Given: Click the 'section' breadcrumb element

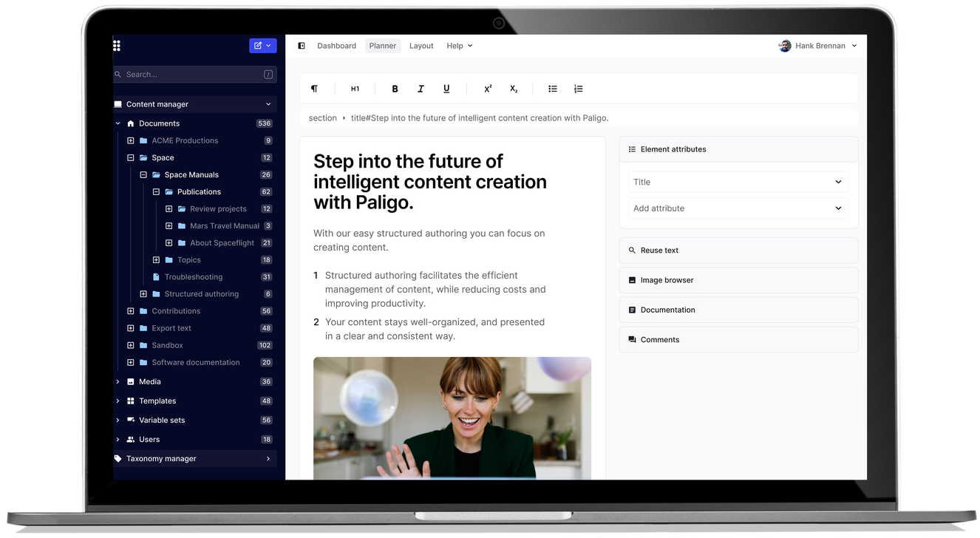Looking at the screenshot, I should (x=322, y=118).
